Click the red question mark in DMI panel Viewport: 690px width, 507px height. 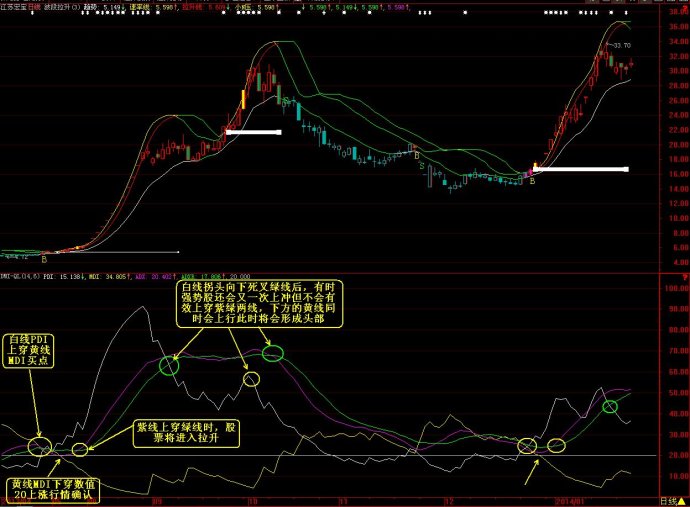click(x=685, y=277)
